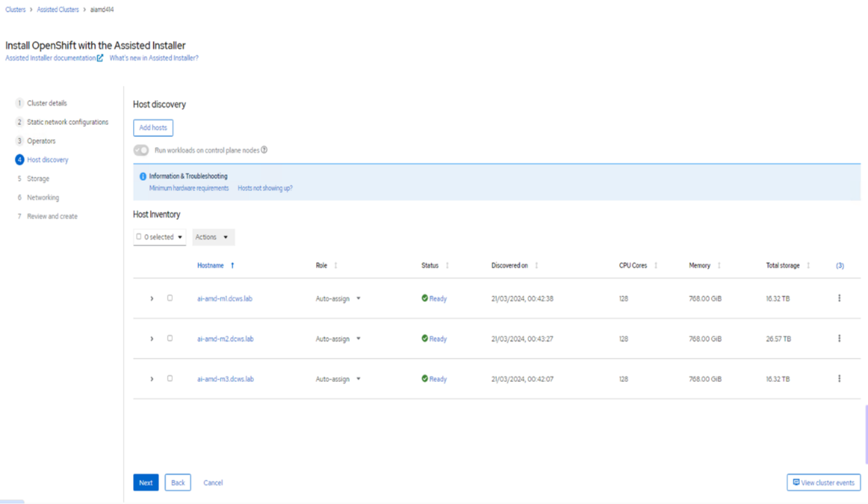Click green Ready check icon for ai-amd-m1
The width and height of the screenshot is (868, 504).
point(425,298)
